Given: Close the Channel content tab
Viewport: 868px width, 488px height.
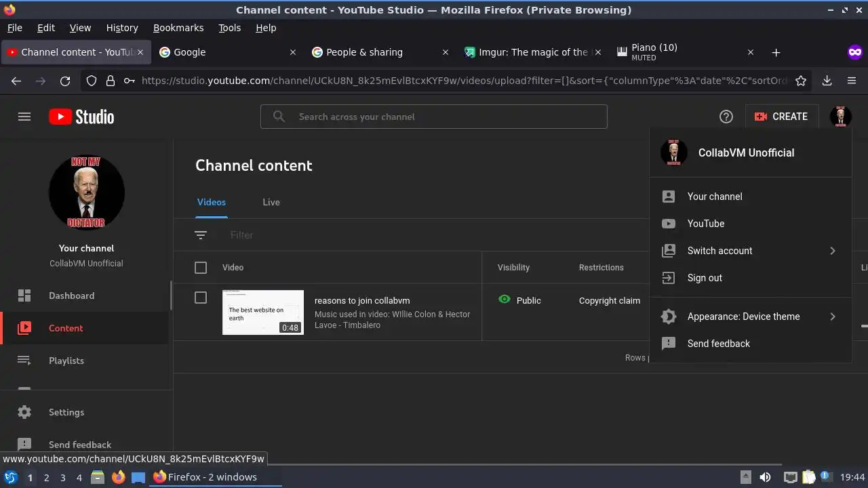Looking at the screenshot, I should (x=140, y=52).
